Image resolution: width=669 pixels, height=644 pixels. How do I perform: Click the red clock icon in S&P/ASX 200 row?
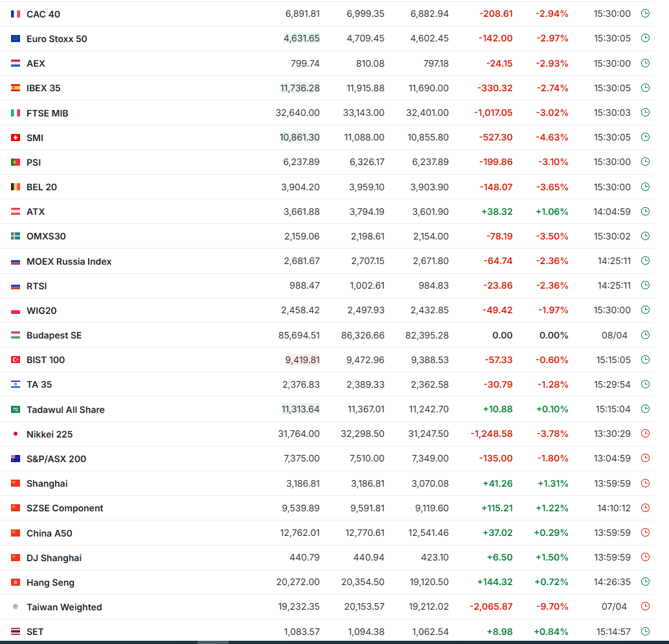pos(646,458)
